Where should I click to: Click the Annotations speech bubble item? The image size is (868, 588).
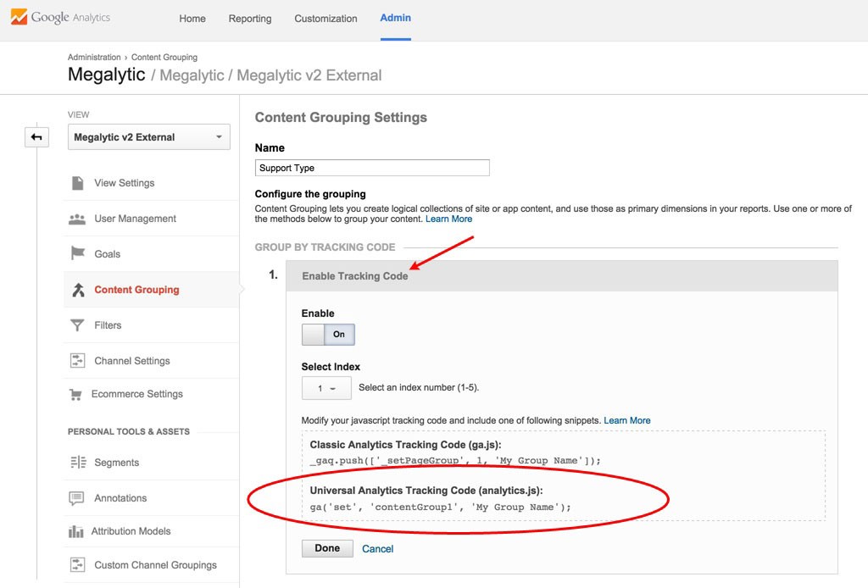pos(120,497)
